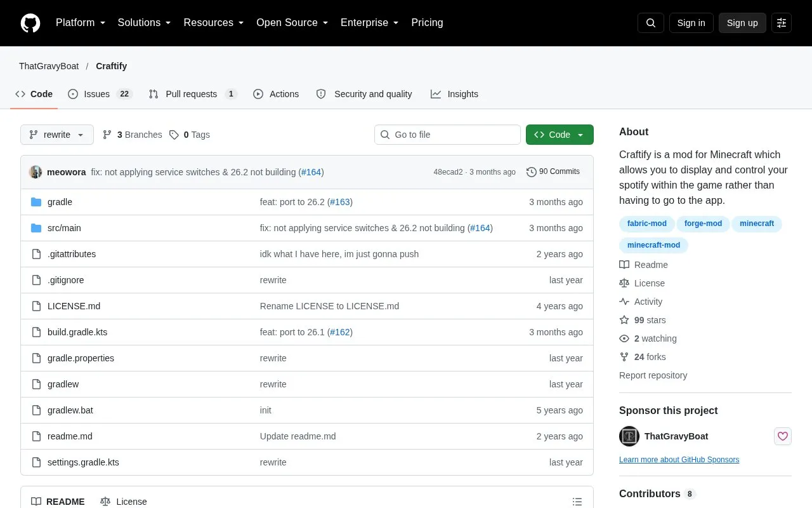Click the src/main folder icon
Image resolution: width=812 pixels, height=508 pixels.
[36, 228]
